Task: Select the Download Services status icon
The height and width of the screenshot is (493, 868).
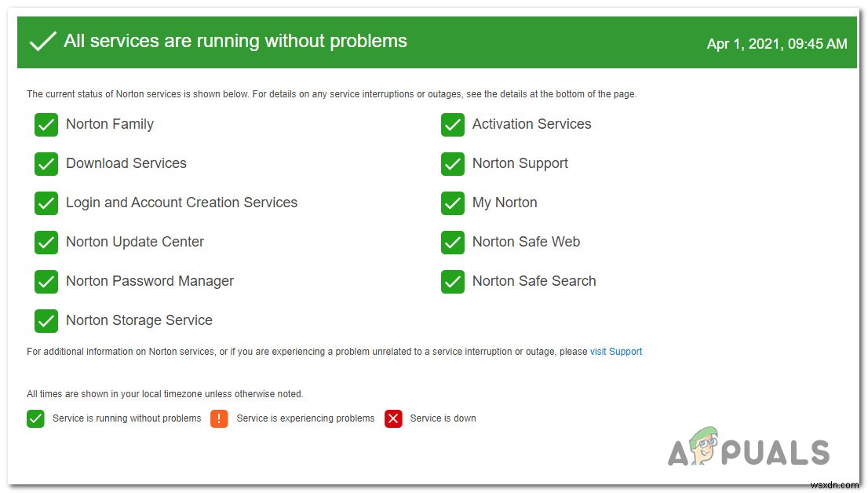Action: pyautogui.click(x=46, y=163)
